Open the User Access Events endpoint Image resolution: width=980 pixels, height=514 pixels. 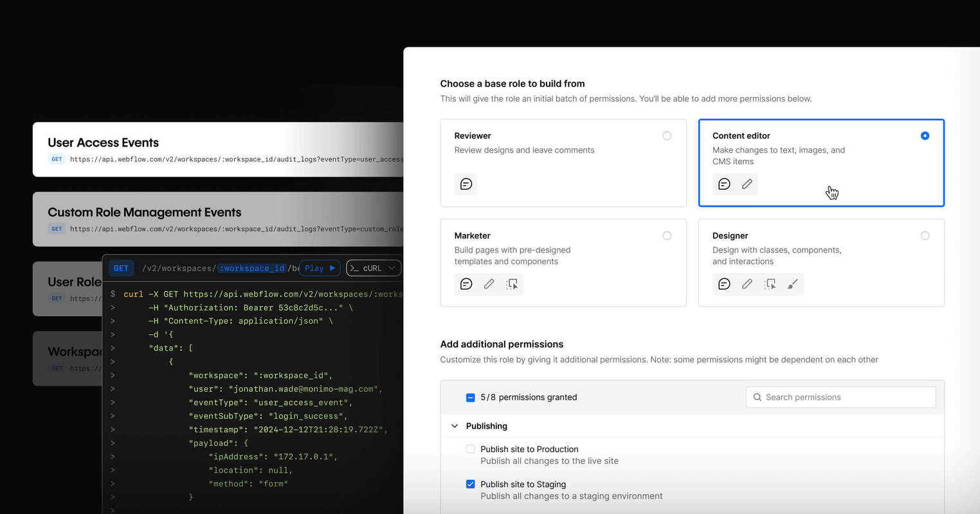(193, 148)
